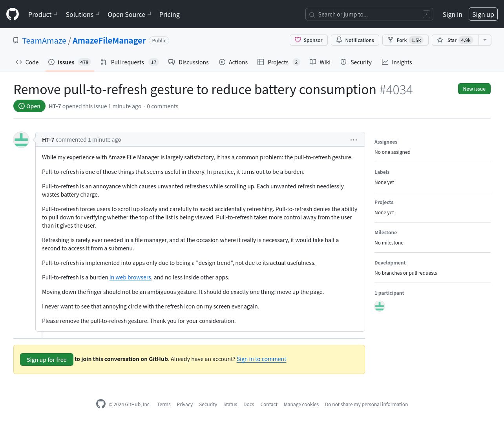Open the Status footer link
The height and width of the screenshot is (425, 504).
230,405
